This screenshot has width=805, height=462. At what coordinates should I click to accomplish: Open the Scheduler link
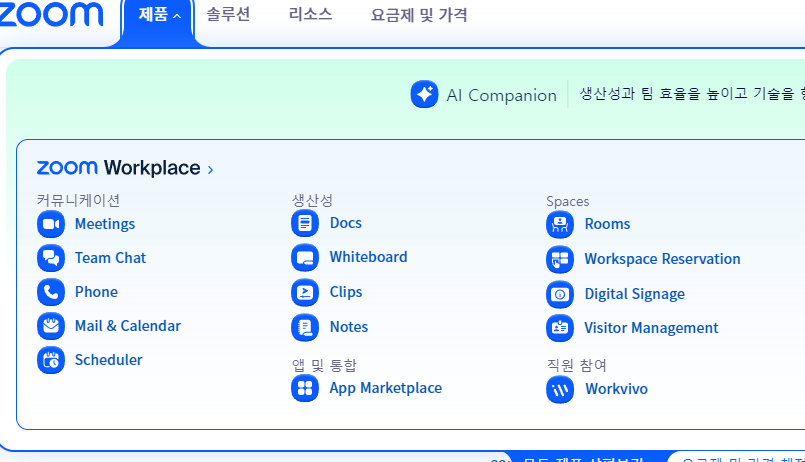[108, 360]
